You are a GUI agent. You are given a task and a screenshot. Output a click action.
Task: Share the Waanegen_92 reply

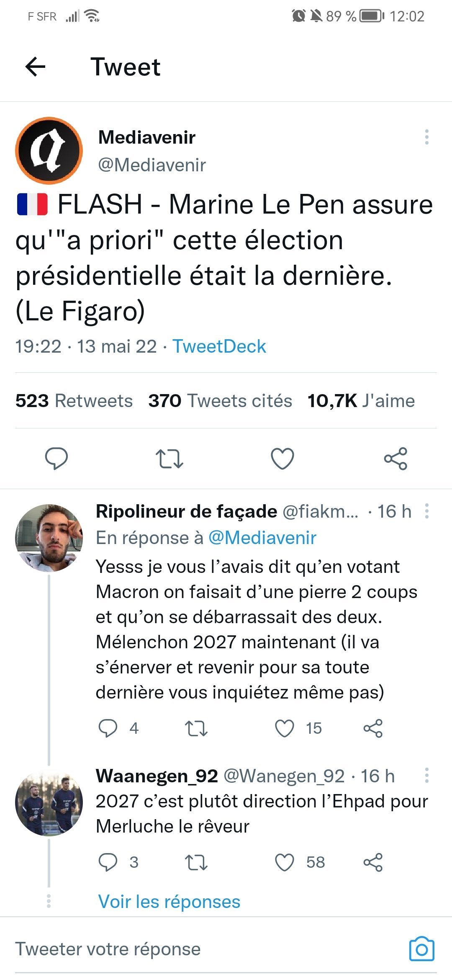373,862
